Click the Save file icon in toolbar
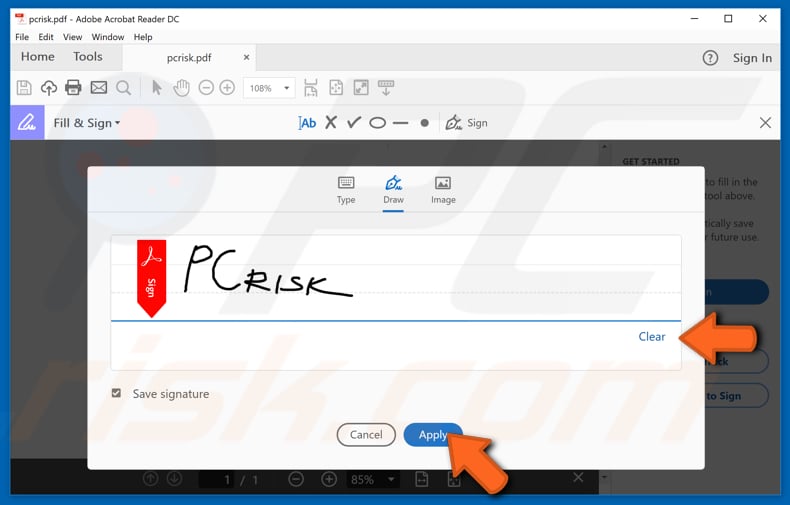Viewport: 790px width, 505px height. (24, 88)
